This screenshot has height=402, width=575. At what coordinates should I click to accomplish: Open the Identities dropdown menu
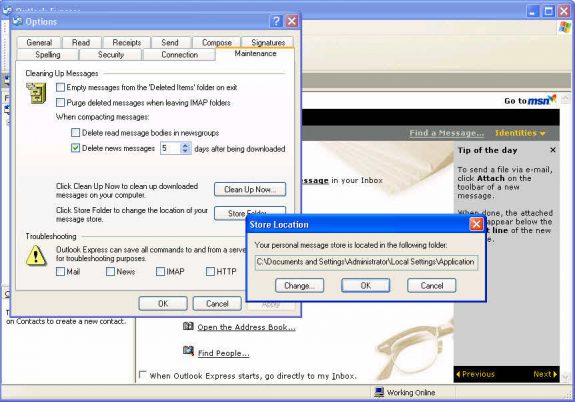520,133
